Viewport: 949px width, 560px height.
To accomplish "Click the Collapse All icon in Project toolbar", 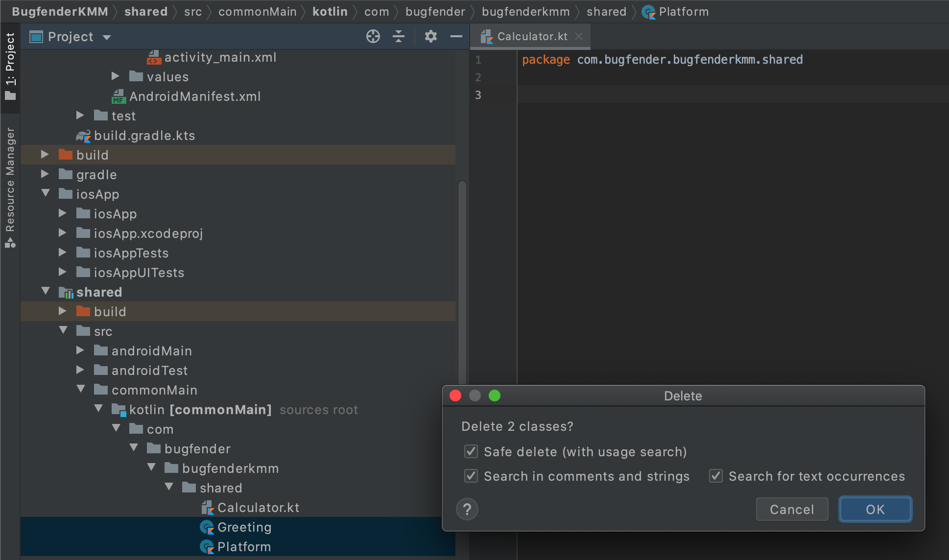I will pos(399,36).
